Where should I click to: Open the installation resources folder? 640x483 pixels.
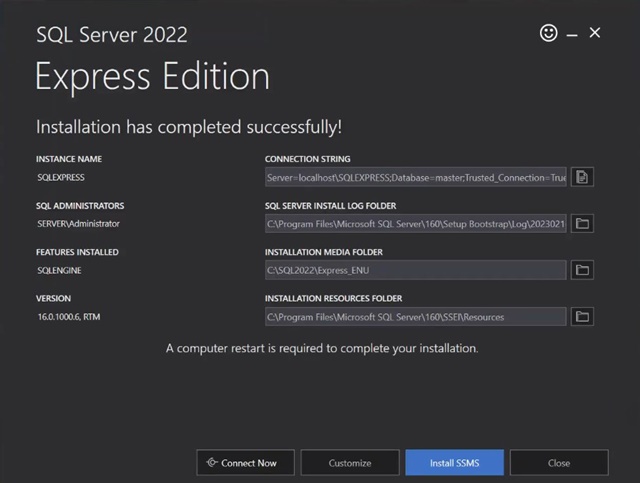[x=582, y=316]
